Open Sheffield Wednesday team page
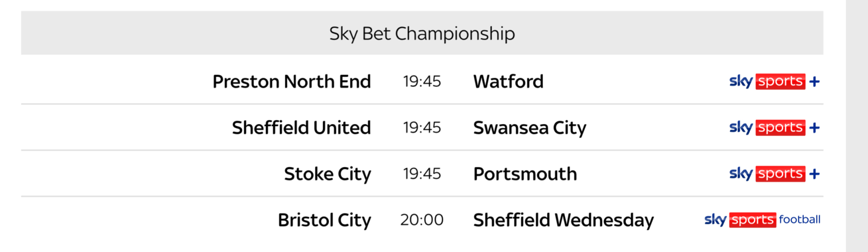868x252 pixels. point(563,220)
